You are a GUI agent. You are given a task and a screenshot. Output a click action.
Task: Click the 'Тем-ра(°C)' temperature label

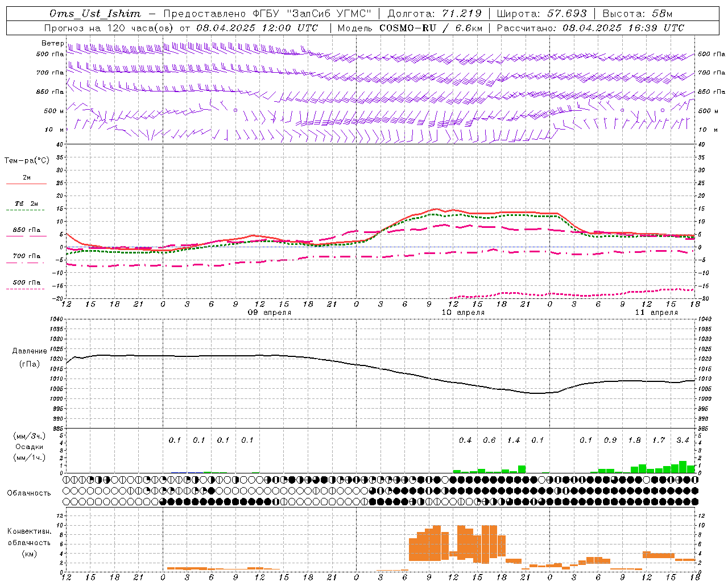click(x=27, y=161)
